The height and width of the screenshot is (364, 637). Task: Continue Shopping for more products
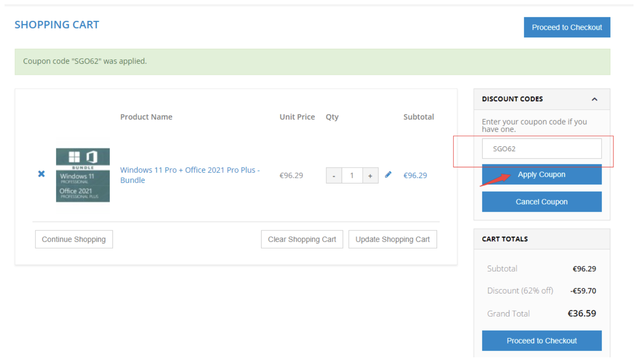[x=73, y=239]
